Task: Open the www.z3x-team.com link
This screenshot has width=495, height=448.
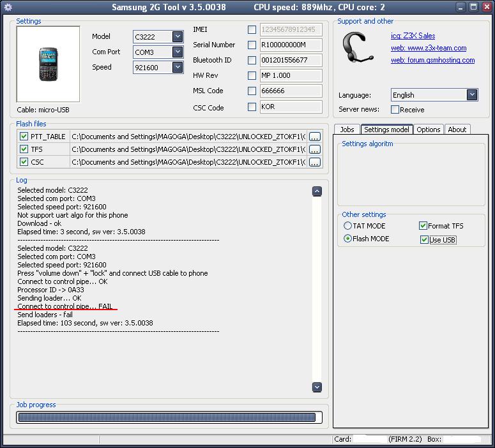Action: 429,48
